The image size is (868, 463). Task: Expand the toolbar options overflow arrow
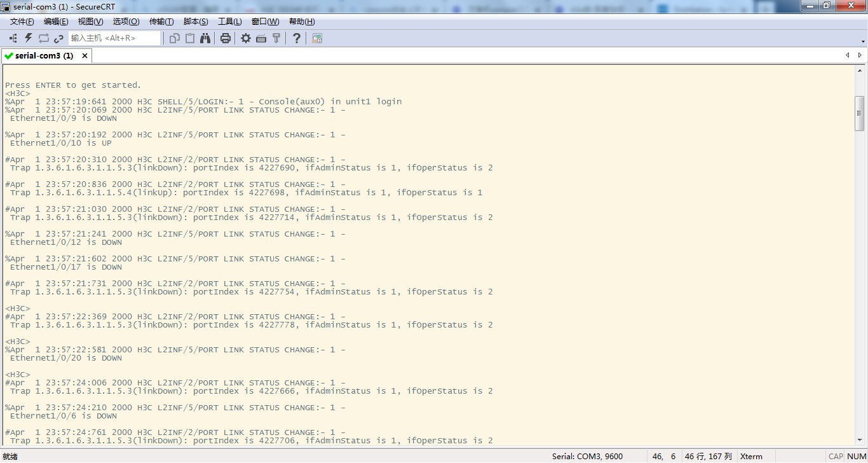click(863, 41)
